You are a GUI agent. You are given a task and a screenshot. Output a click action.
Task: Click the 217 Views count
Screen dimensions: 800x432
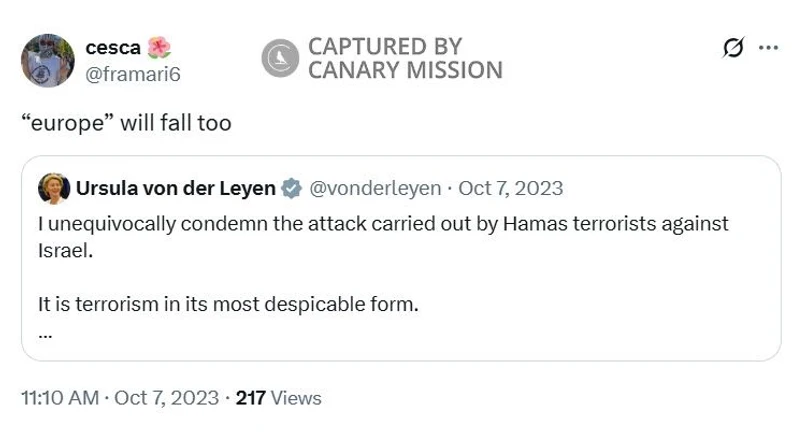pos(278,398)
